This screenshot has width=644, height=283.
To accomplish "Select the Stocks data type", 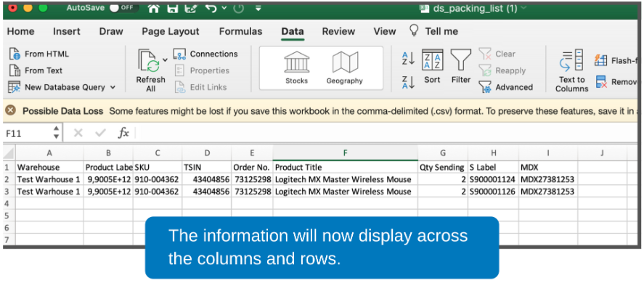I will (296, 67).
